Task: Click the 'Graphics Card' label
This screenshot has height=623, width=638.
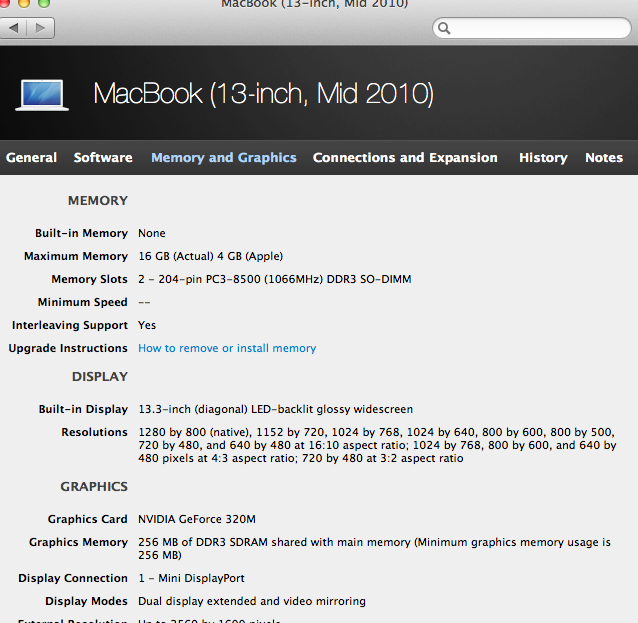Action: pos(87,519)
